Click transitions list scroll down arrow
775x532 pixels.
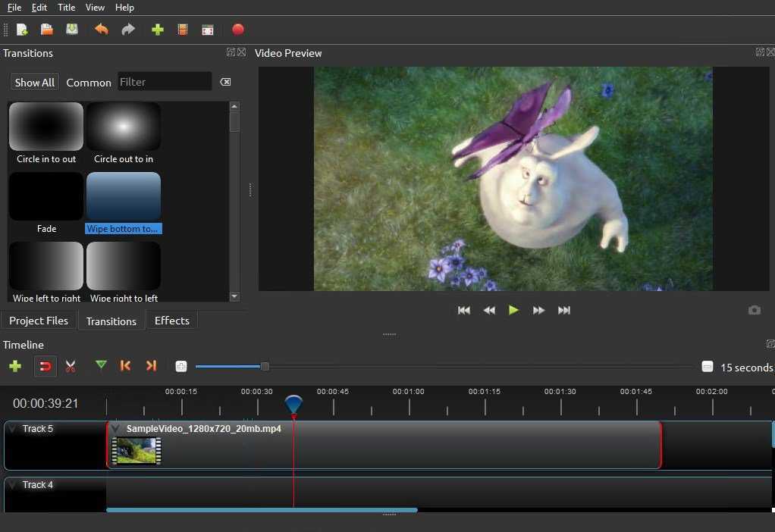[x=234, y=296]
